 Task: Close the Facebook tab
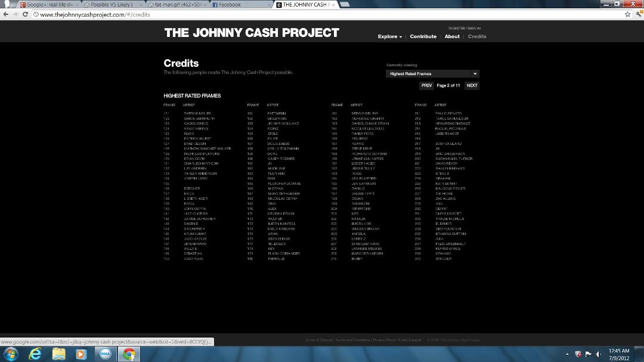pos(270,5)
